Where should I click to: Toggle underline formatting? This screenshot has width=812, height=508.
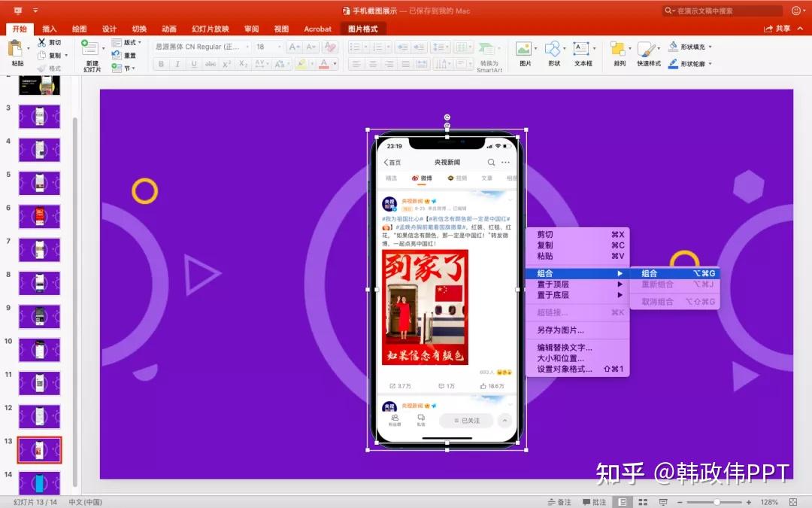[194, 63]
